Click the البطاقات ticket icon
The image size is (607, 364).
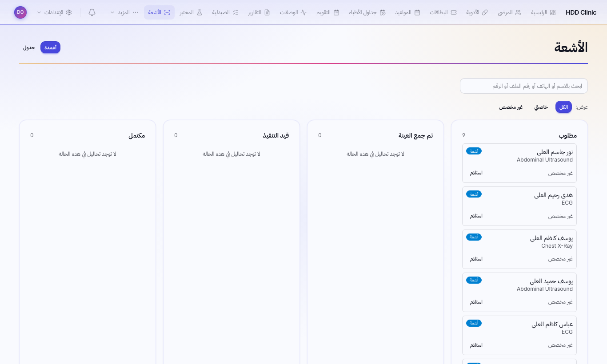point(453,12)
